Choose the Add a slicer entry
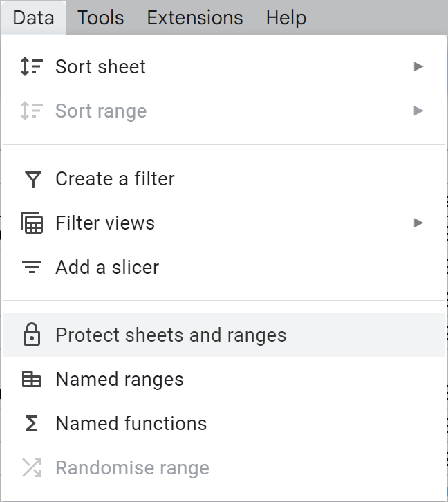Viewport: 448px width, 502px height. point(224,267)
